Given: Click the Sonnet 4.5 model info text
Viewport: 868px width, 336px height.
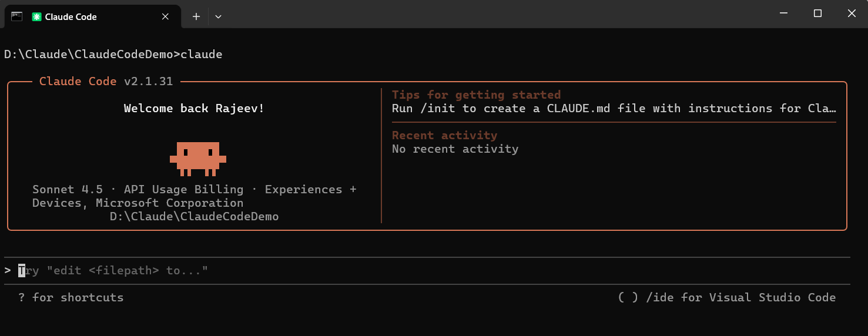Looking at the screenshot, I should point(68,189).
